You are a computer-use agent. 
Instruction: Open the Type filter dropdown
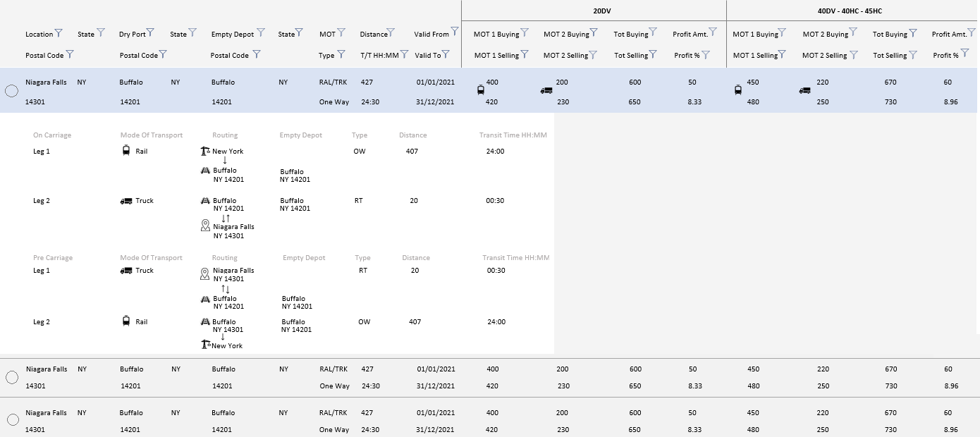341,54
